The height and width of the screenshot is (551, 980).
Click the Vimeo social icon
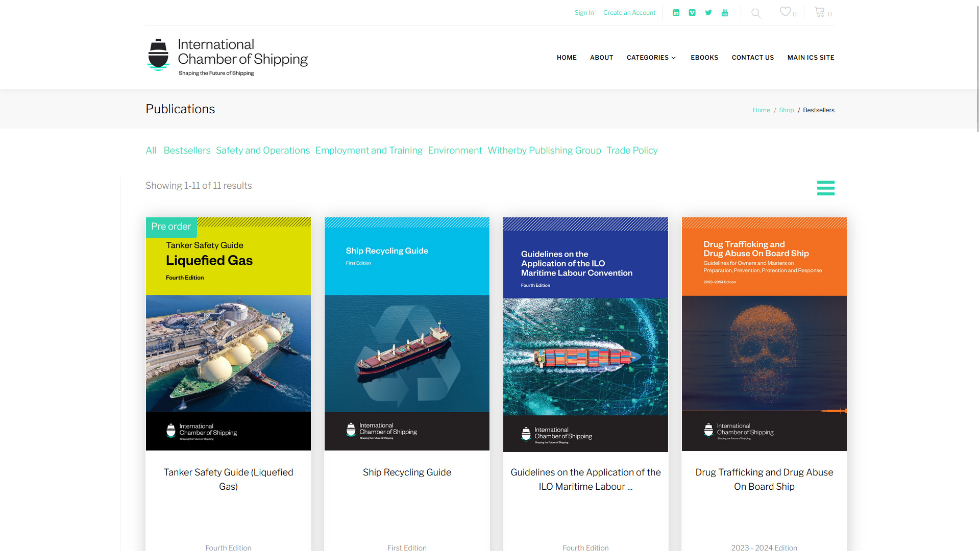(692, 13)
